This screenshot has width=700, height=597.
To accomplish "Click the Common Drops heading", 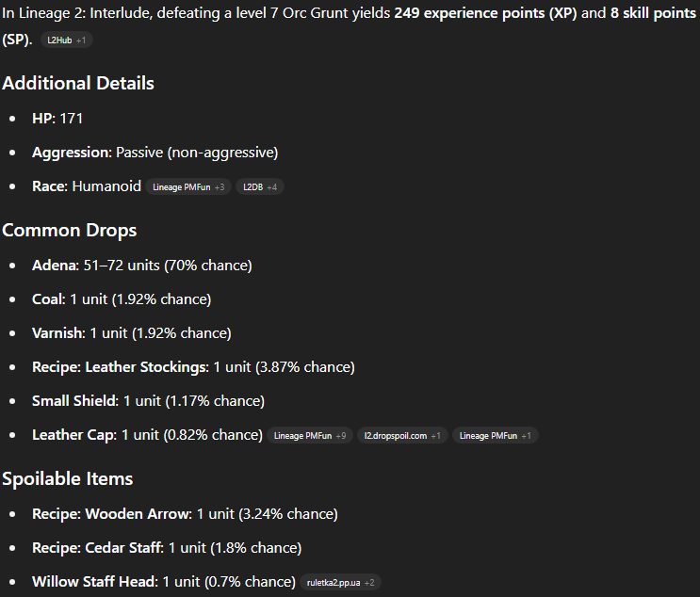I will coord(69,231).
